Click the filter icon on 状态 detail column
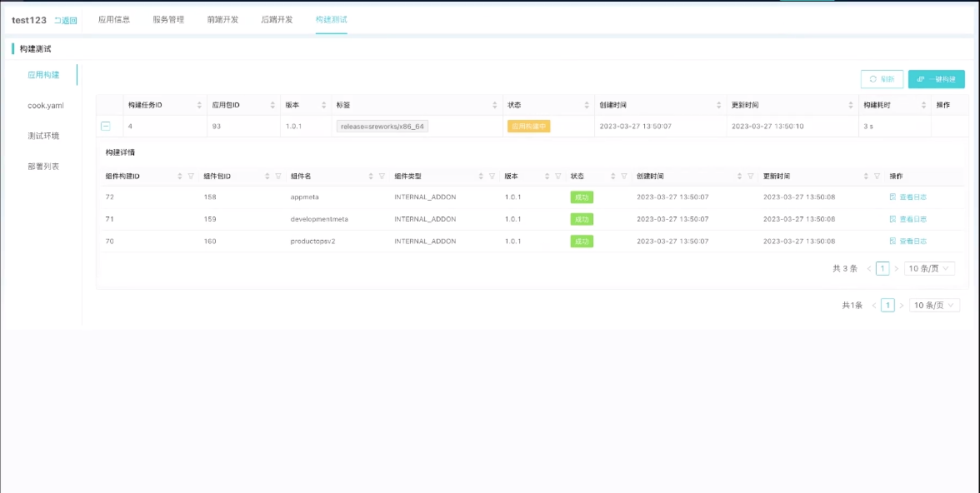This screenshot has height=493, width=980. click(x=623, y=177)
